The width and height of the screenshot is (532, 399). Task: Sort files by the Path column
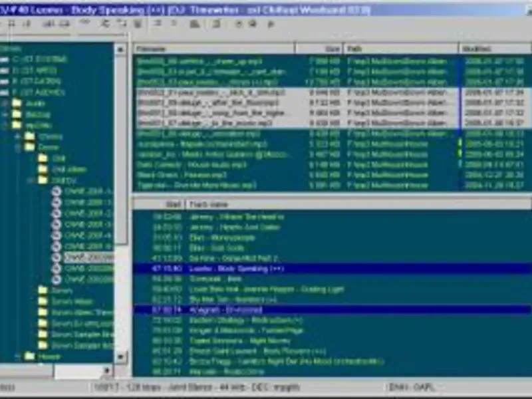[401, 49]
